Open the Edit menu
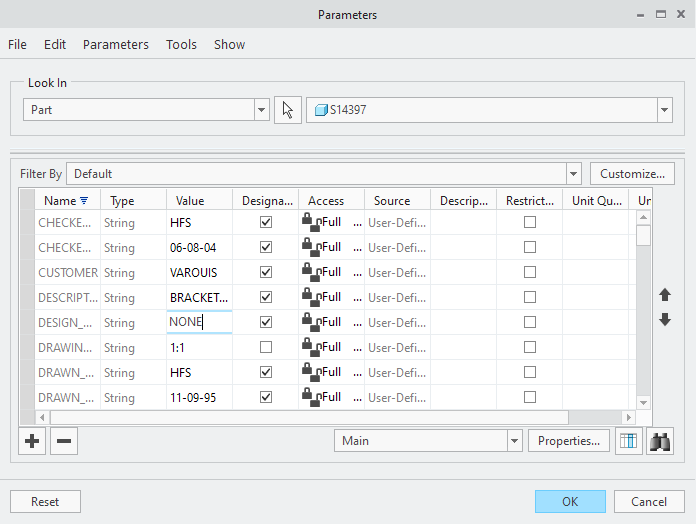This screenshot has height=524, width=696. (55, 44)
